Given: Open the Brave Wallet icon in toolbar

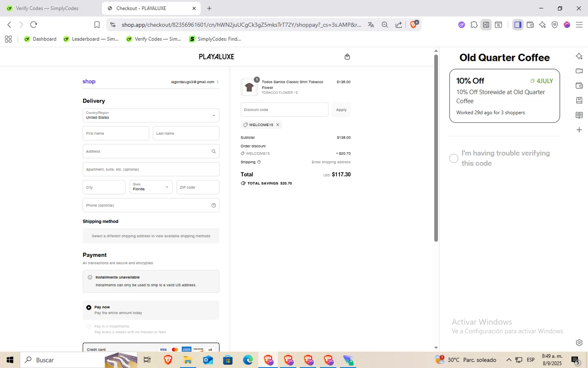Looking at the screenshot, I should point(530,25).
